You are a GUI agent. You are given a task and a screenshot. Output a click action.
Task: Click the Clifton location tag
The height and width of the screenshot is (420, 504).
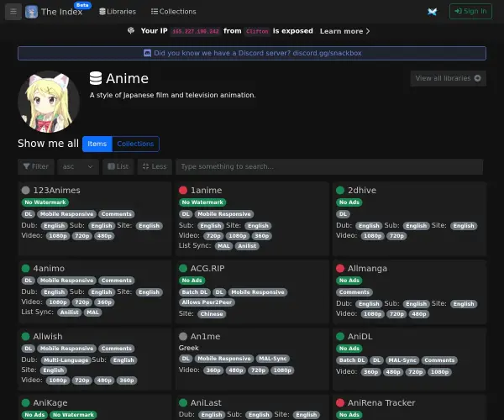point(257,31)
